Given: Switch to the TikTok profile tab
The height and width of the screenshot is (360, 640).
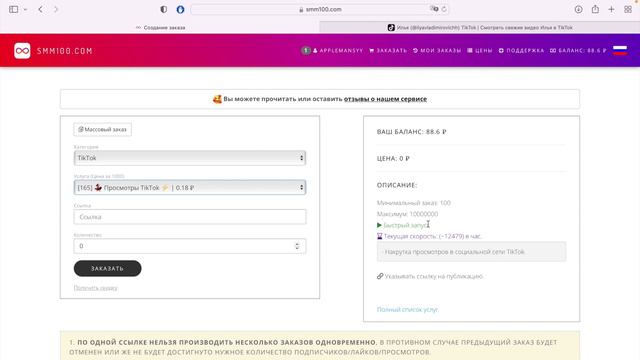Looking at the screenshot, I should 480,27.
